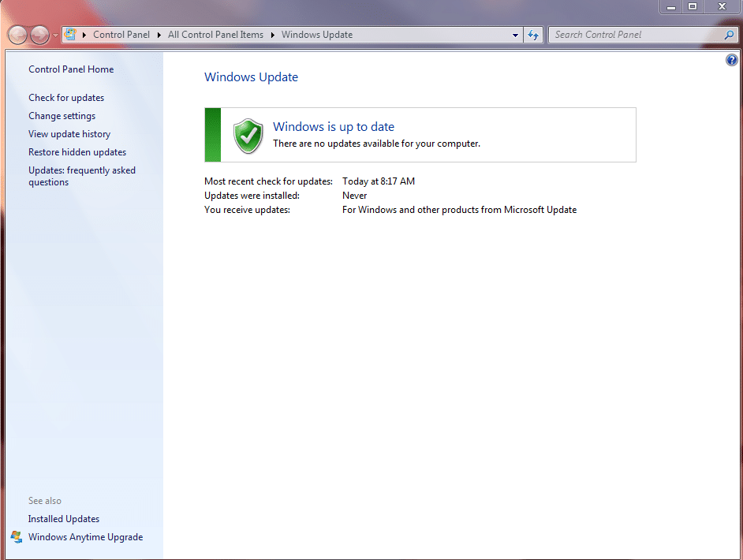Click the Windows Anytime Upgrade icon
The width and height of the screenshot is (743, 560).
tap(17, 537)
